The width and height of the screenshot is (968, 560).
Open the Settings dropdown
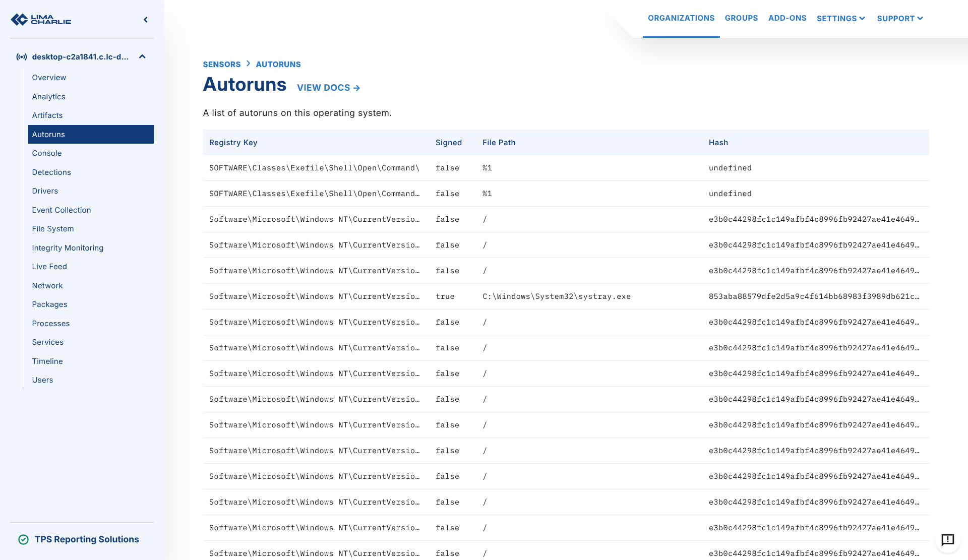(840, 19)
